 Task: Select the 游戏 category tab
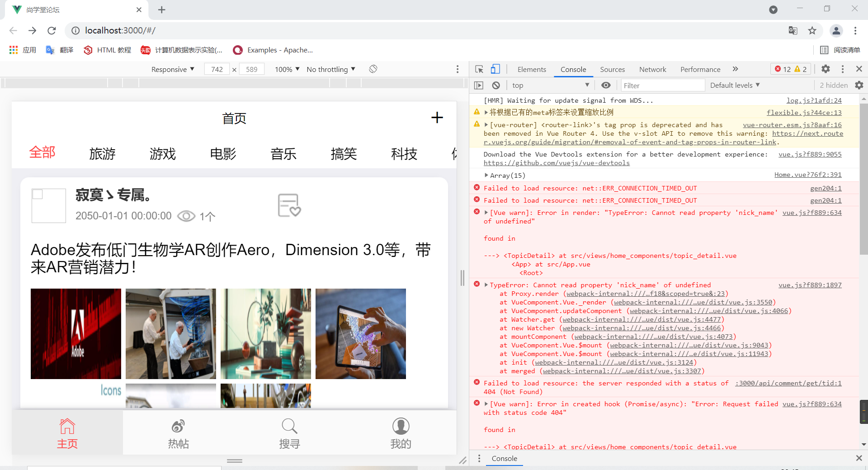[x=163, y=154]
